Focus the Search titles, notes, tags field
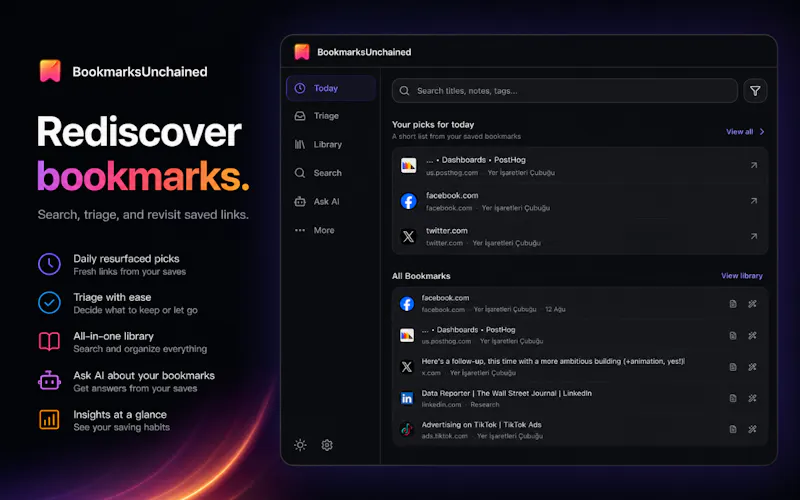The height and width of the screenshot is (500, 800). [565, 91]
